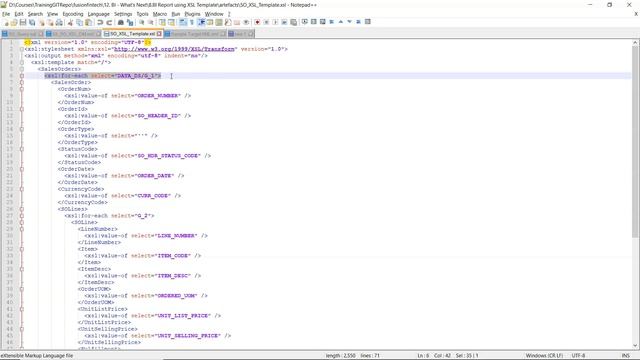Viewport: 640px width, 360px height.
Task: Click the Zoom In toolbar icon
Action: (142, 22)
